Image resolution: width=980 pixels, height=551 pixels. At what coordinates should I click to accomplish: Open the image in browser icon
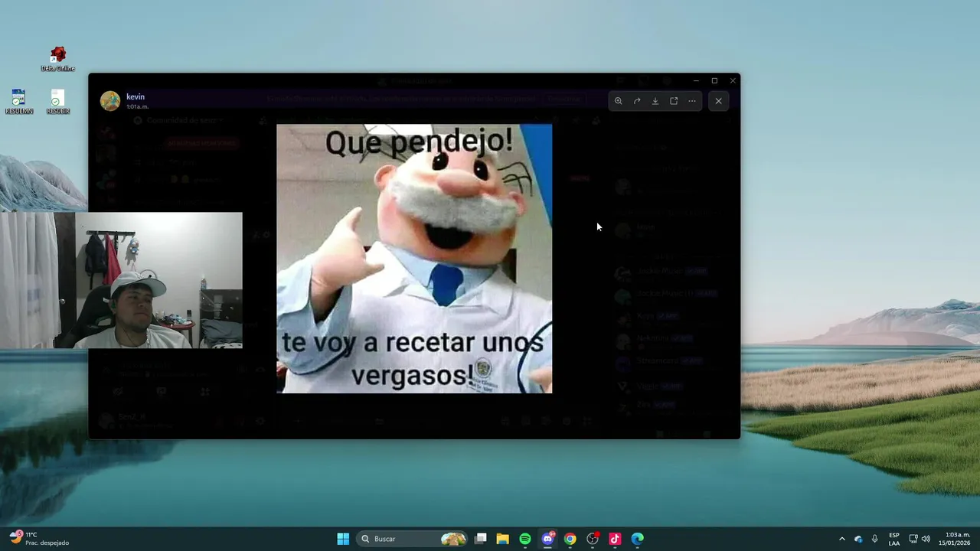click(x=674, y=101)
